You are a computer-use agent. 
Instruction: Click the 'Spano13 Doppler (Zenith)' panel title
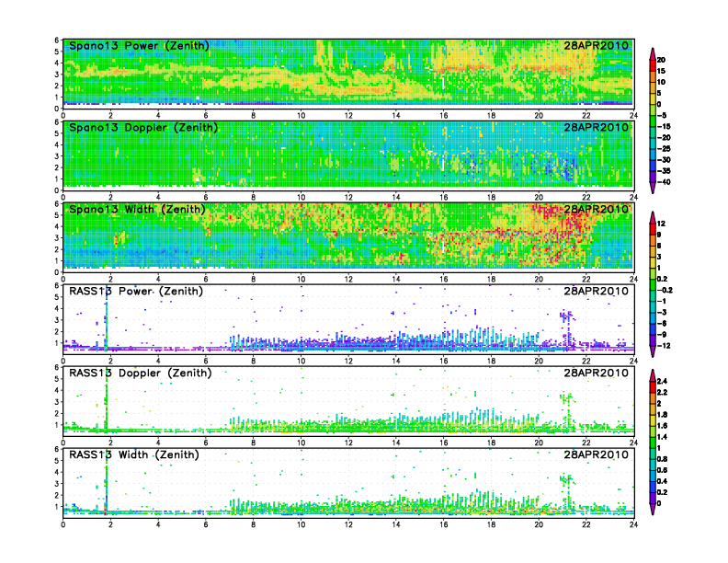[143, 128]
